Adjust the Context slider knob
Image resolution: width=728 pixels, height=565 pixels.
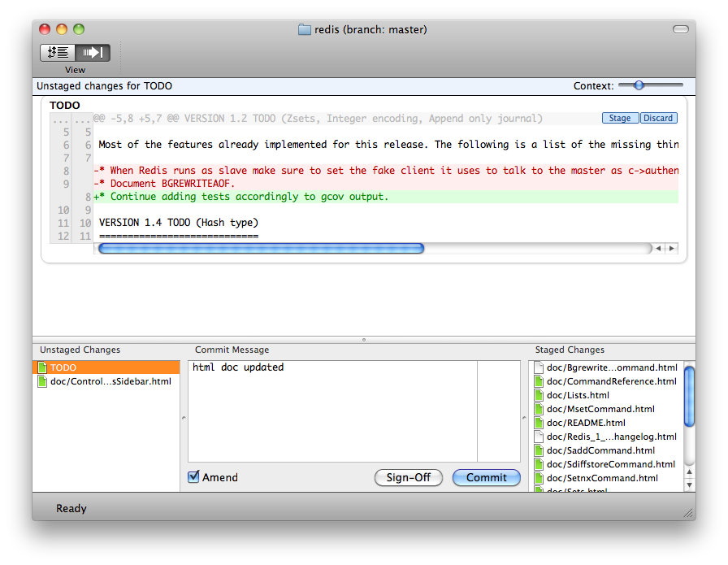pyautogui.click(x=639, y=85)
